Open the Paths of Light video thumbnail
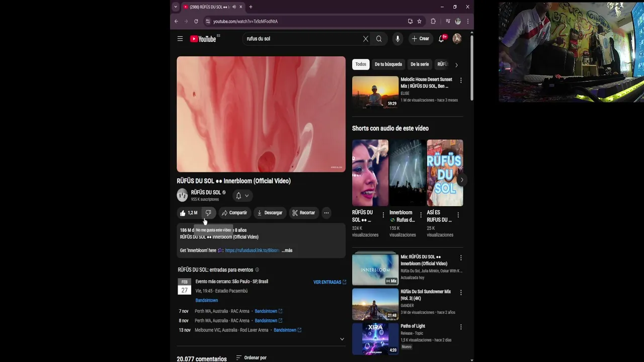This screenshot has height=362, width=644. pos(375,338)
